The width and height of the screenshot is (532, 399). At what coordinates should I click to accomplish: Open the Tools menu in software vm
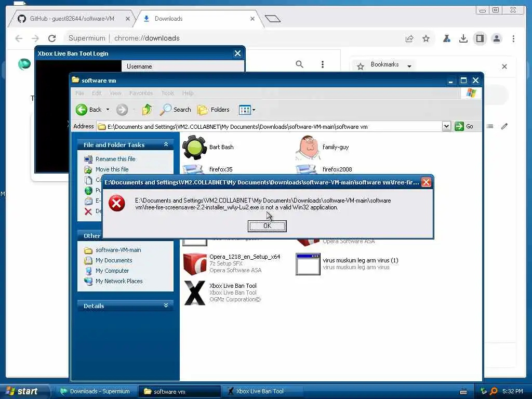click(x=168, y=93)
